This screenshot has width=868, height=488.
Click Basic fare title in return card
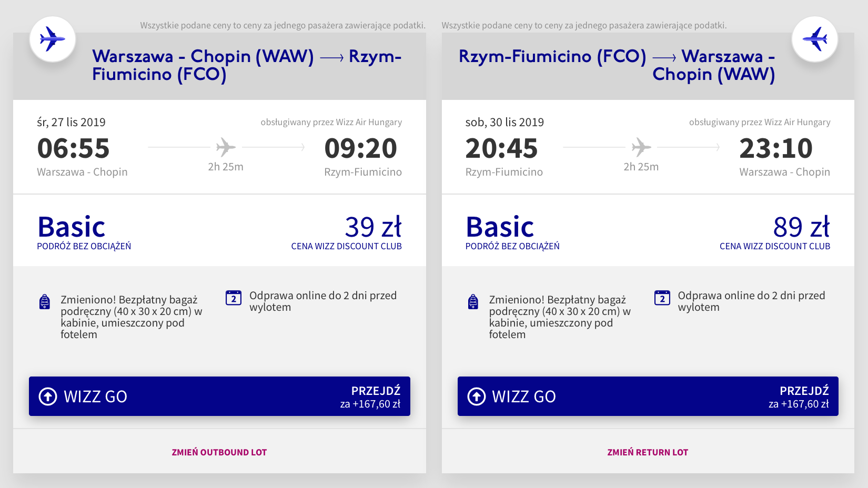pyautogui.click(x=500, y=227)
